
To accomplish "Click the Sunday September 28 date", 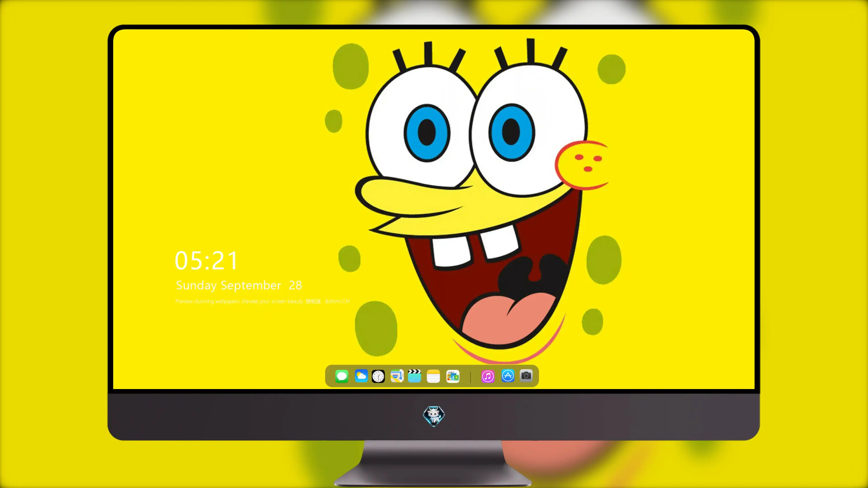I will pos(239,286).
